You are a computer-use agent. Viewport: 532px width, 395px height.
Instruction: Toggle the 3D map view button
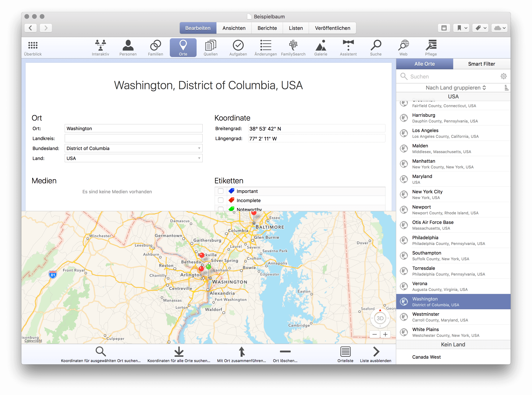pos(380,318)
